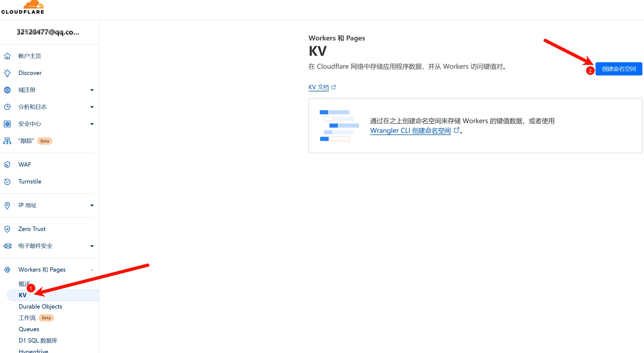This screenshot has height=353, width=644.
Task: Click the Zero Trust icon
Action: [7, 229]
